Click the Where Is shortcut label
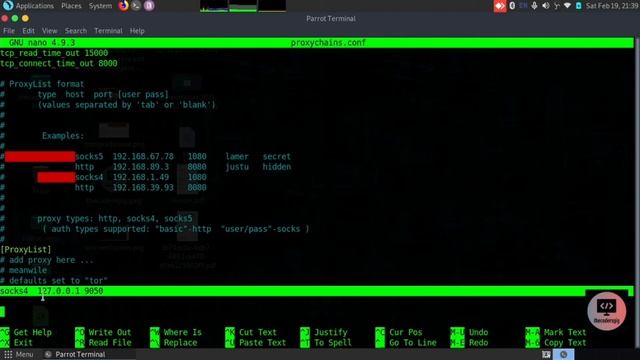The image size is (640, 360). point(182,332)
